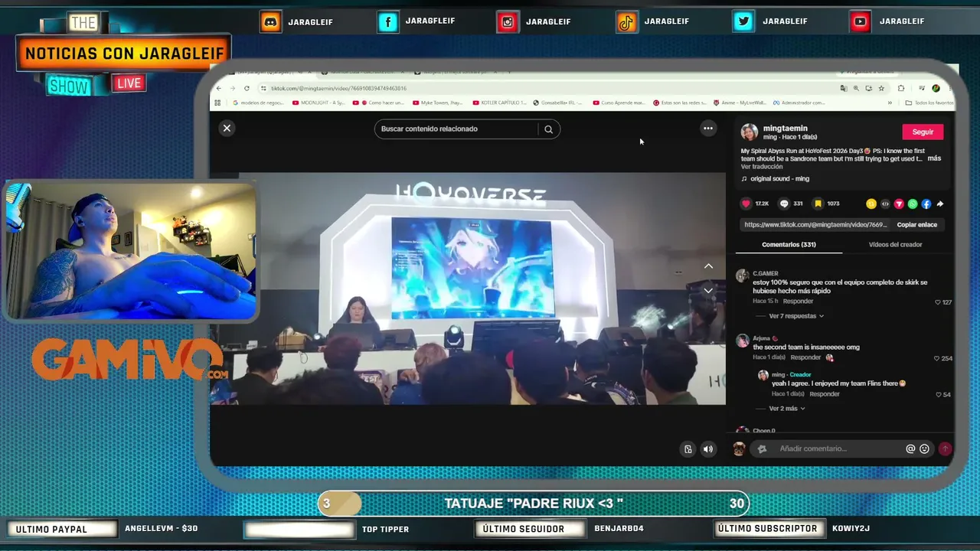Open the browser extensions puzzle icon

click(901, 88)
